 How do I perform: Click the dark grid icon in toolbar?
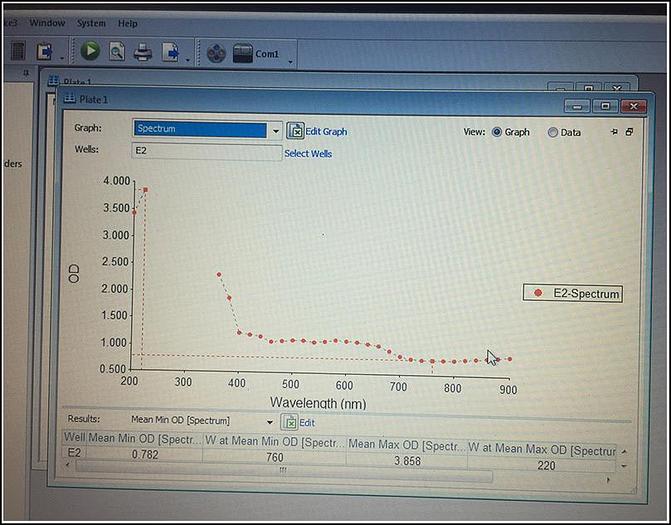pyautogui.click(x=18, y=50)
